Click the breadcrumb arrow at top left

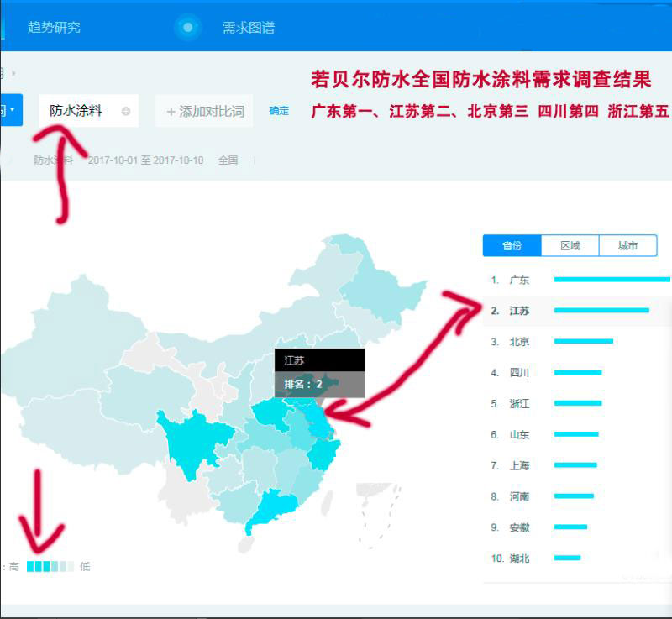tap(14, 73)
